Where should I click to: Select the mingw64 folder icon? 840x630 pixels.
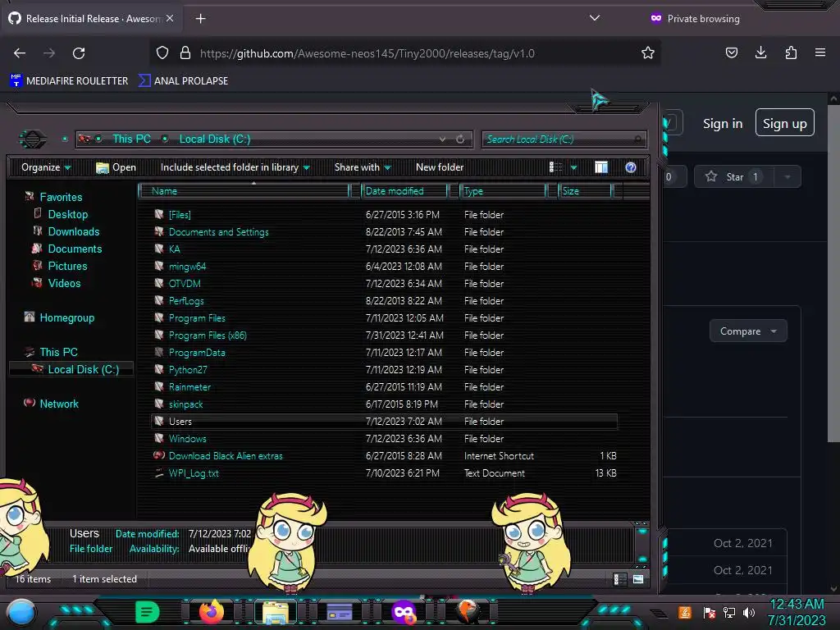tap(159, 266)
